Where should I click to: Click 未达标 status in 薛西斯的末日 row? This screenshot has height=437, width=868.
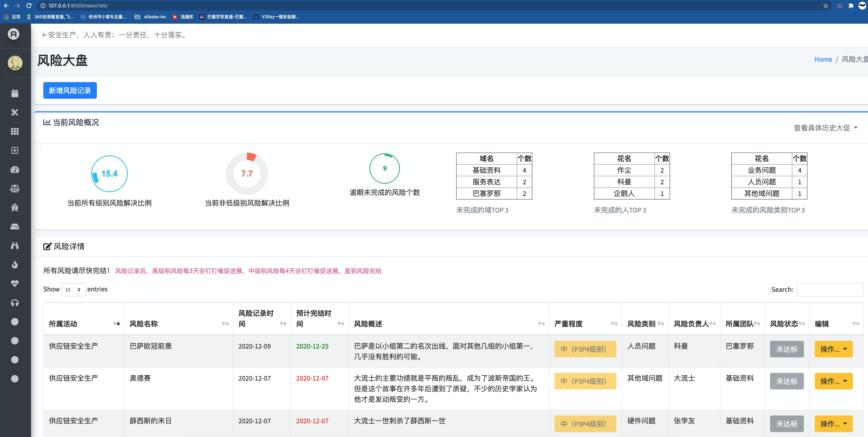(787, 424)
